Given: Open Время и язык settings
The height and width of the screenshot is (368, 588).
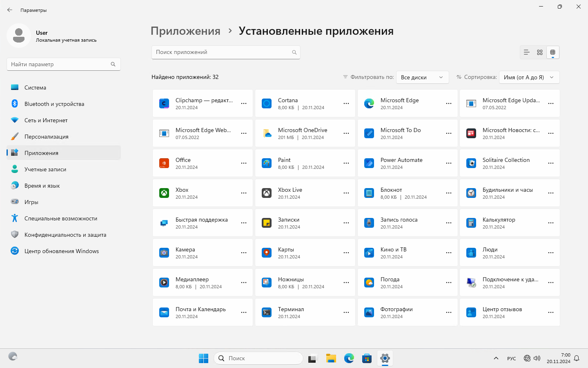Looking at the screenshot, I should point(64,186).
